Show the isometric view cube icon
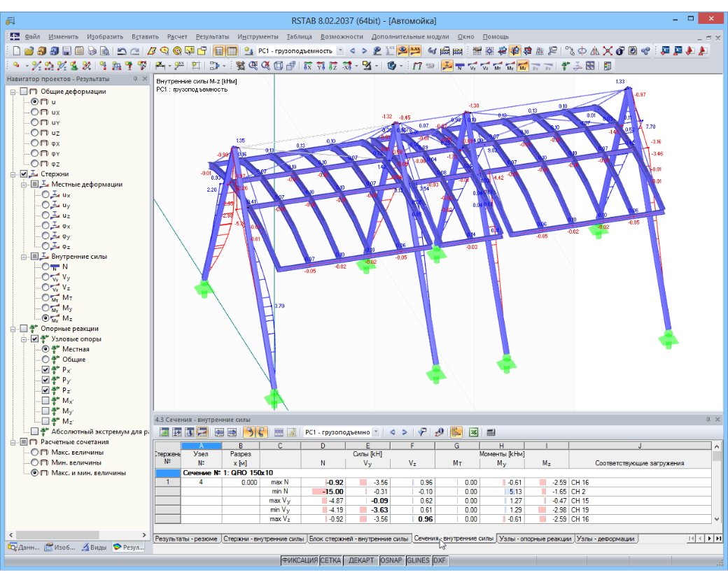 tap(278, 66)
